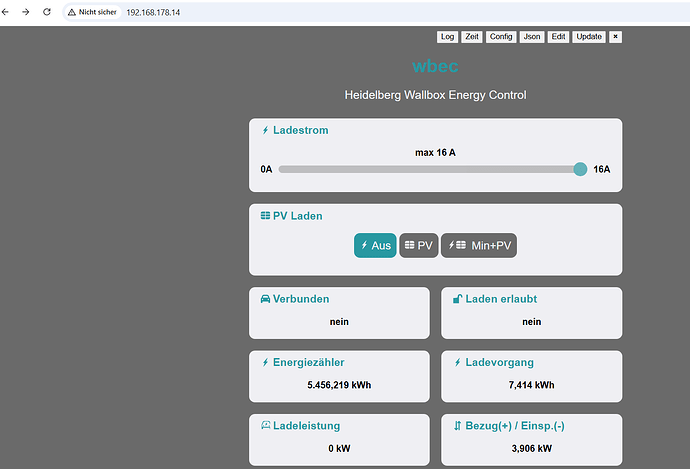Click the lightning icon beside Ladestrom
Screen dimensions: 690x469
[x=265, y=130]
